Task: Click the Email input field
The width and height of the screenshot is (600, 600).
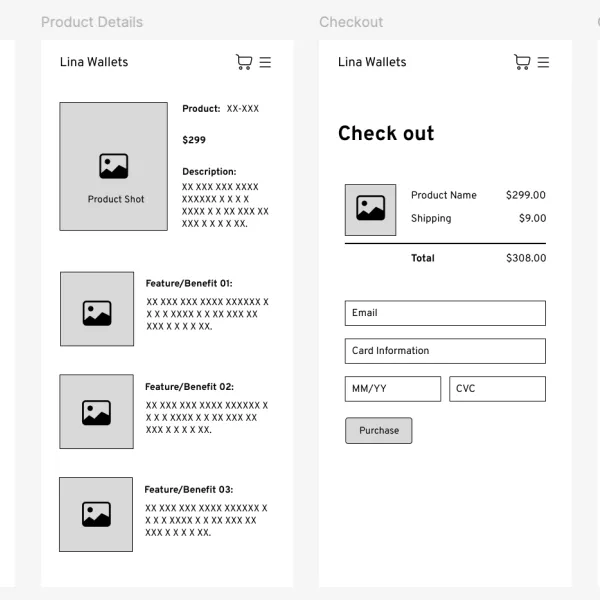Action: [445, 313]
